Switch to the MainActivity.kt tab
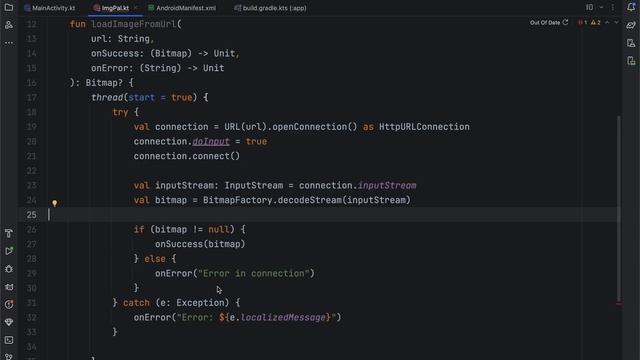Viewport: 640px width, 360px height. point(49,8)
